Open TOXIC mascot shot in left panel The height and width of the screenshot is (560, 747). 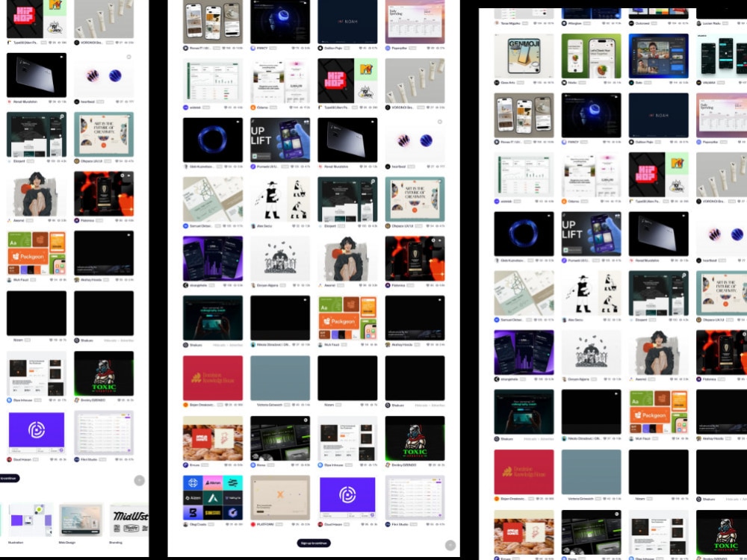coord(104,374)
